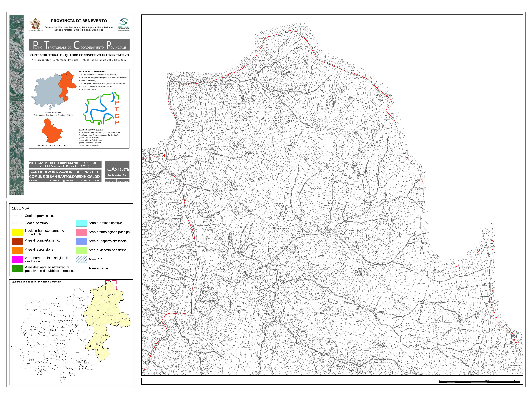Screen dimensions: 532x399
Task: Click the orange Aree di espansione swatch
Action: pyautogui.click(x=17, y=250)
